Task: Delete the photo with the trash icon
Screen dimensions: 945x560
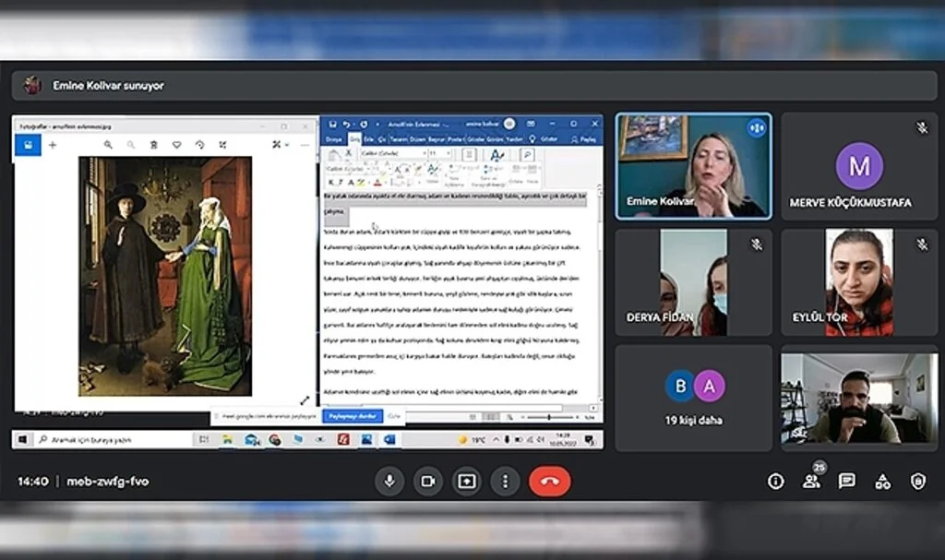Action: point(154,145)
